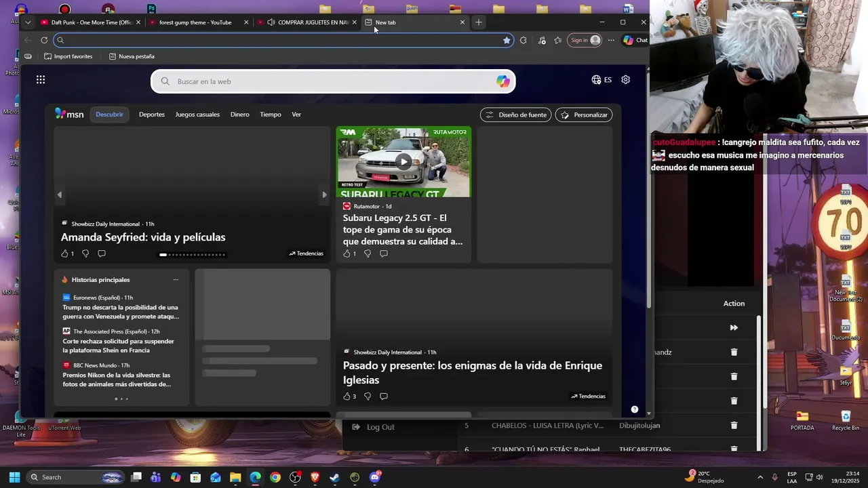Open the Ver MSN menu
This screenshot has width=868, height=488.
tap(296, 115)
